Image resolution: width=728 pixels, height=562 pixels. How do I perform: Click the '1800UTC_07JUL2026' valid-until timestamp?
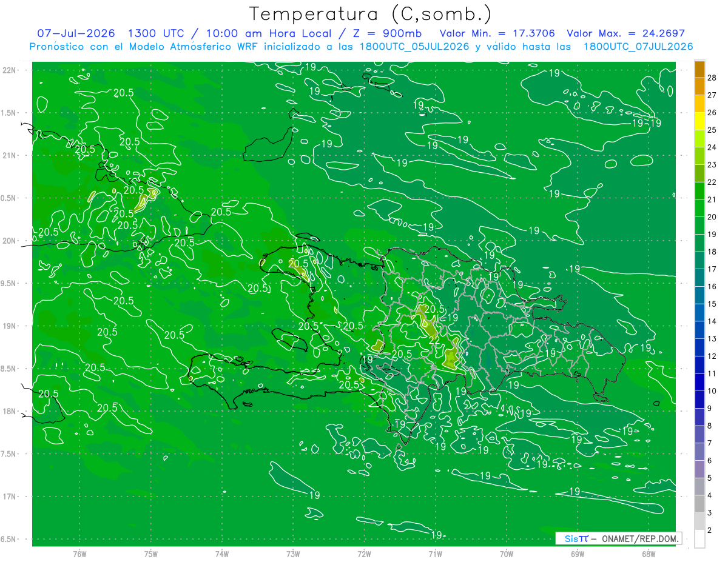(x=637, y=47)
